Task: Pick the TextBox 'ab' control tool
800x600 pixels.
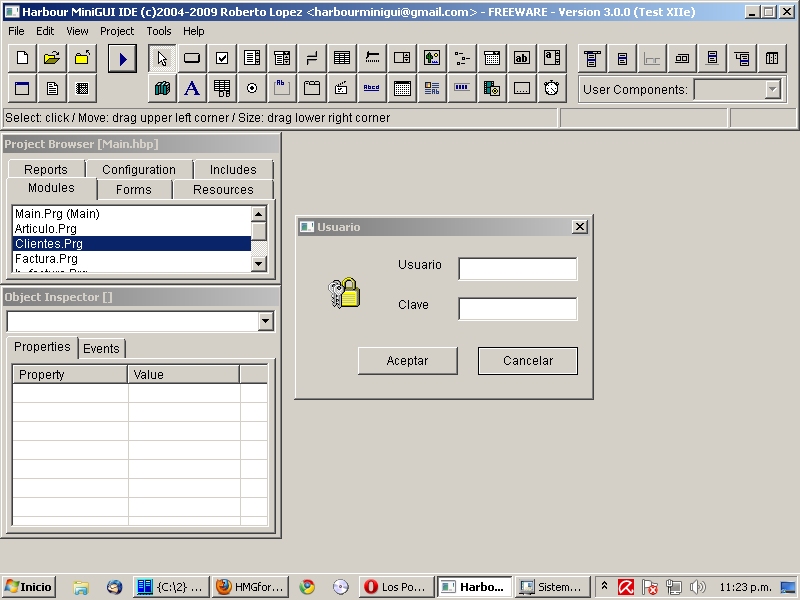Action: [x=521, y=58]
